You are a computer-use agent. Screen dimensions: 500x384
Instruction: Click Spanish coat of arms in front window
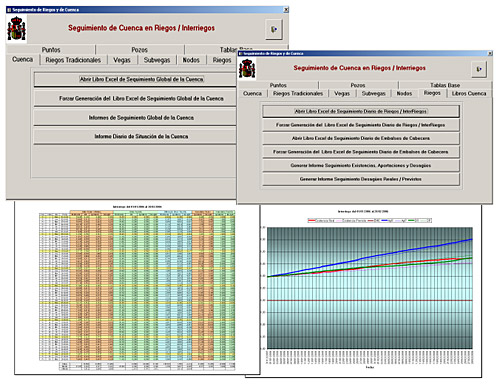click(x=247, y=69)
